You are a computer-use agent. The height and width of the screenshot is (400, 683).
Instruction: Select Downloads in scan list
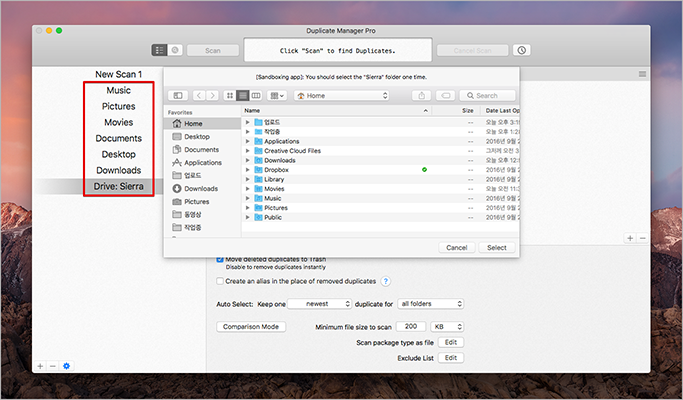click(118, 170)
